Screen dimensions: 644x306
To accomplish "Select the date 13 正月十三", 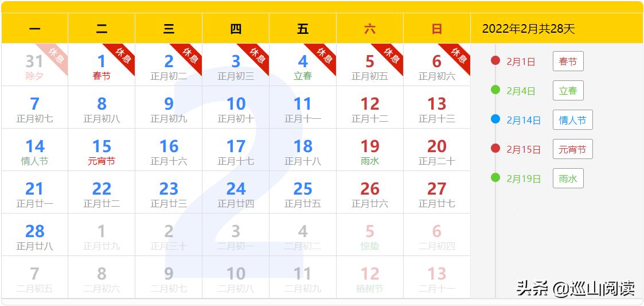I will (x=437, y=107).
